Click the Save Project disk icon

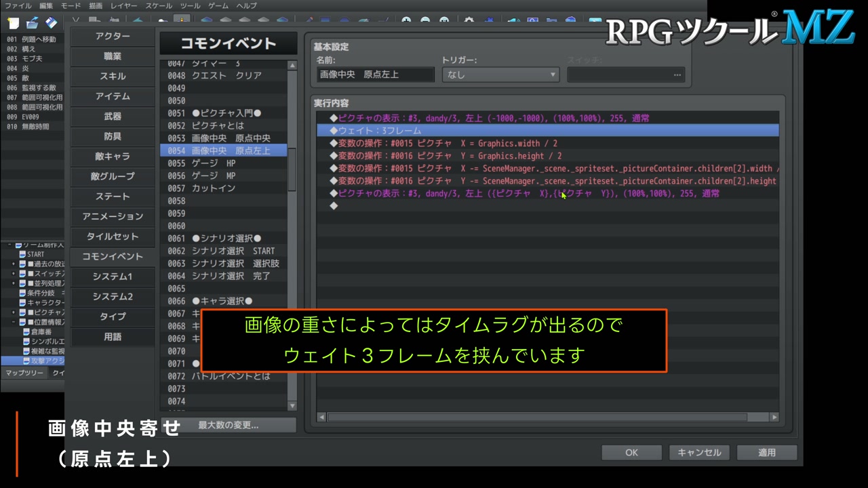coord(52,24)
